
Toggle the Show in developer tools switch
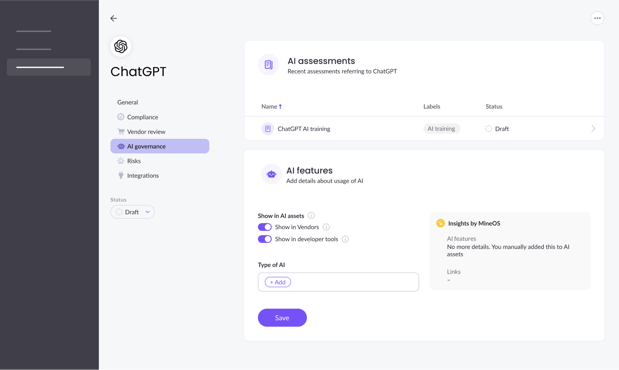click(x=264, y=239)
